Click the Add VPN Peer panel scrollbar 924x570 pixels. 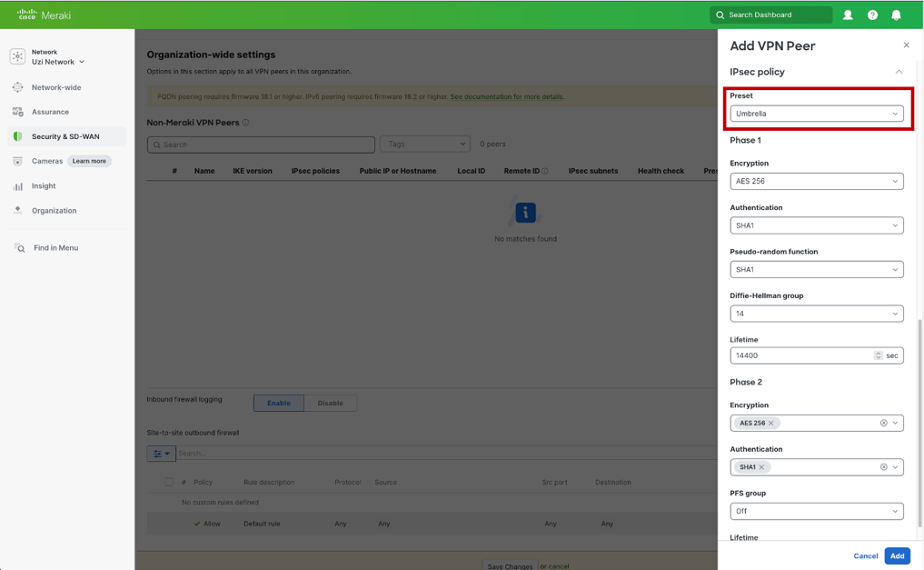pos(919,424)
